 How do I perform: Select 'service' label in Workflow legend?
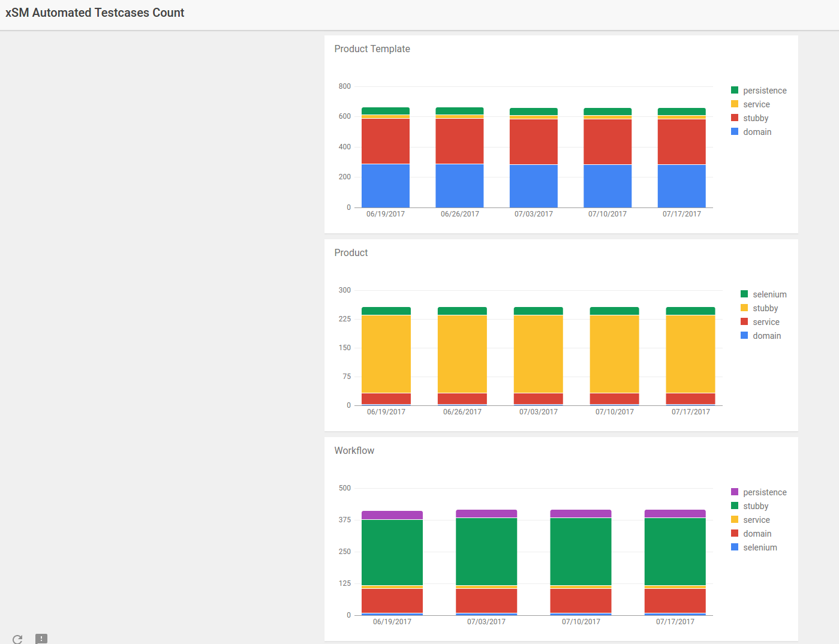pyautogui.click(x=756, y=520)
